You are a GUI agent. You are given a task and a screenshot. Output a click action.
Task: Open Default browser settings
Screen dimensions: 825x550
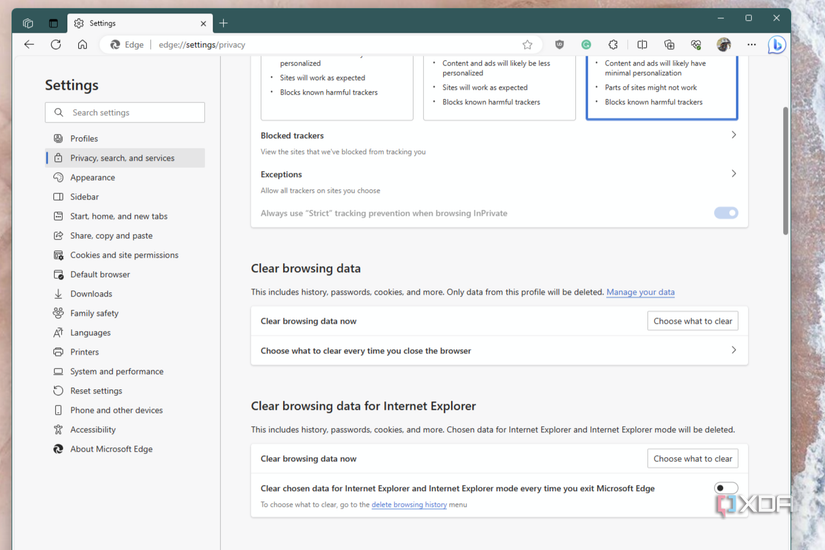click(x=125, y=274)
